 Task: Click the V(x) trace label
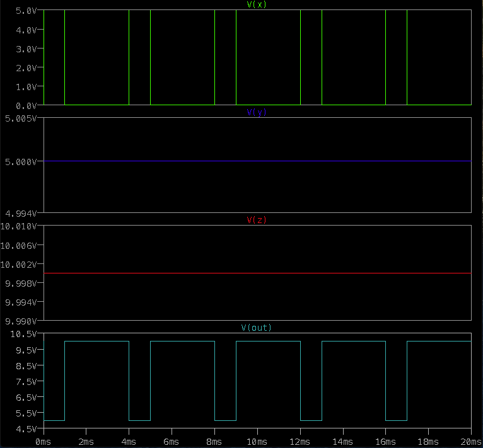257,4
